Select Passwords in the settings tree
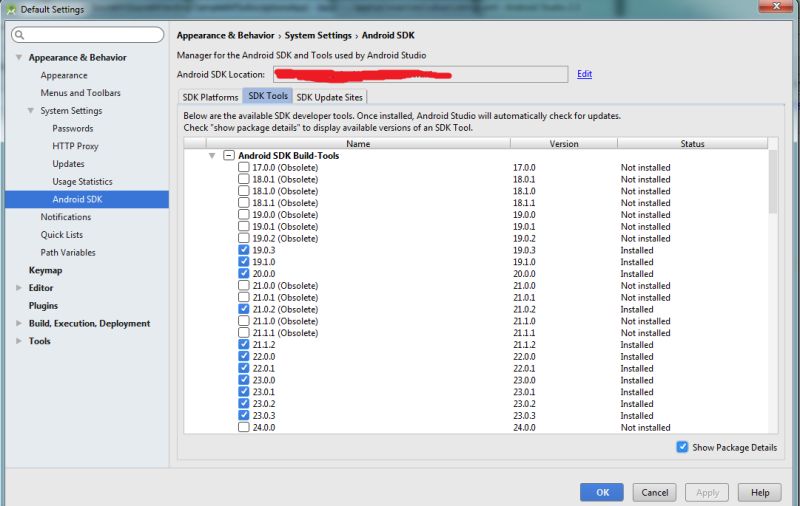Viewport: 800px width, 506px height. click(72, 129)
